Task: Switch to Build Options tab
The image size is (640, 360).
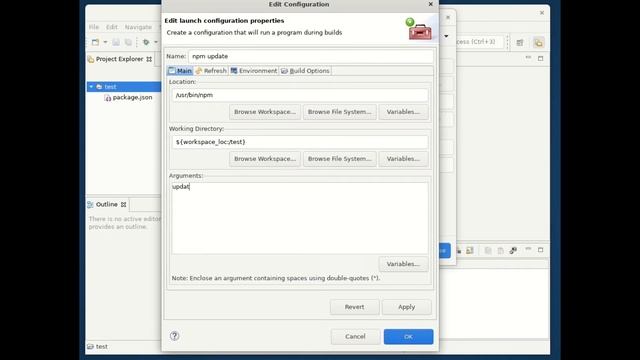Action: [x=305, y=71]
